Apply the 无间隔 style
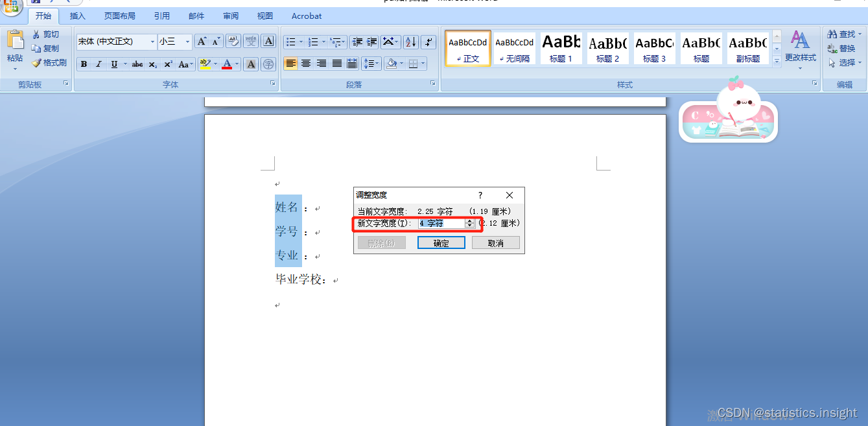 (515, 48)
